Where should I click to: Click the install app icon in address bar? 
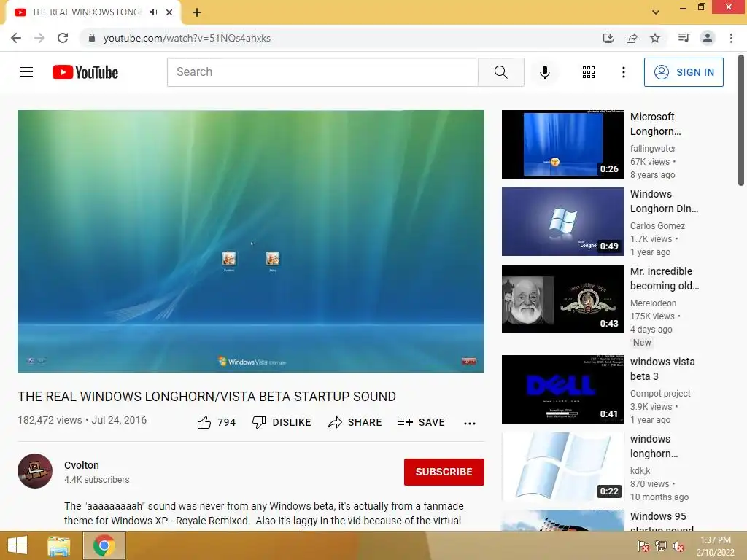(608, 38)
